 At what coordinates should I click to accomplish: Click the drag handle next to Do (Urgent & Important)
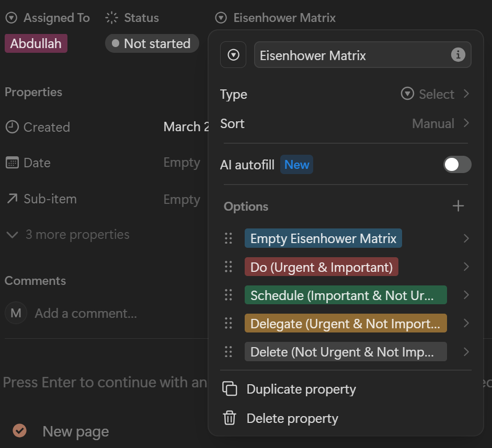(228, 267)
